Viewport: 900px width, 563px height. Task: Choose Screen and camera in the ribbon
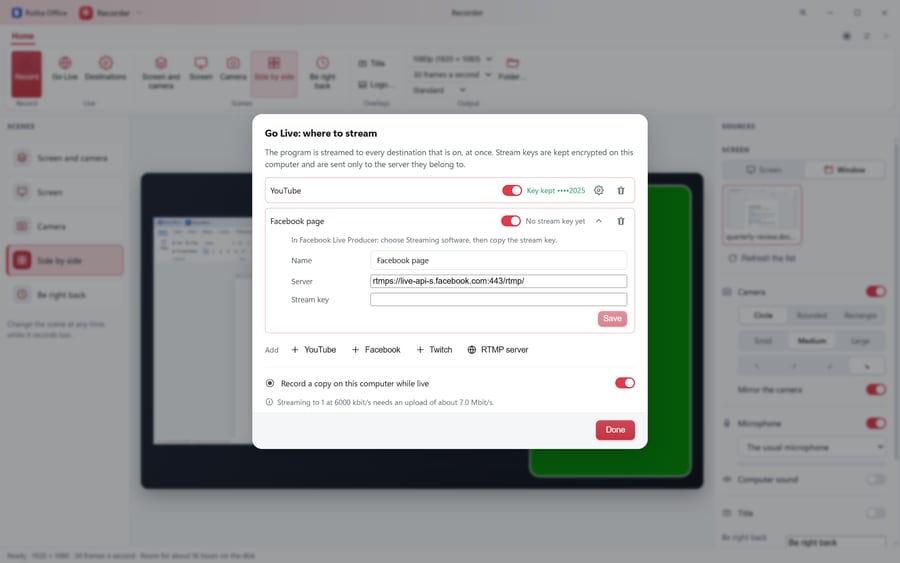(161, 73)
